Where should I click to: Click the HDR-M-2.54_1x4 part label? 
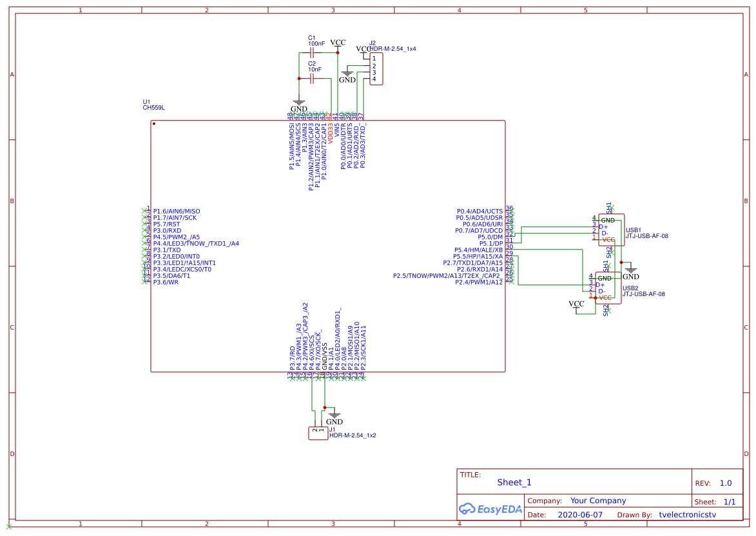(x=393, y=49)
